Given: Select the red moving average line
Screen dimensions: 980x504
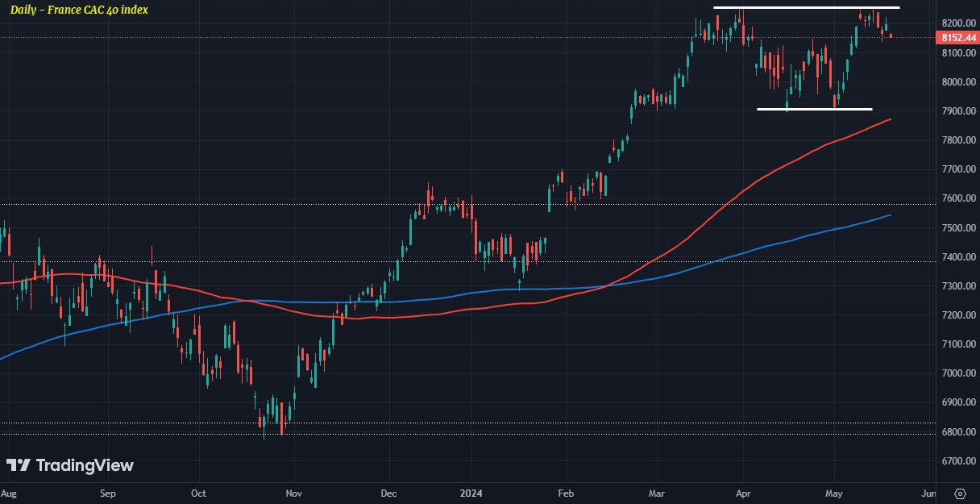Looking at the screenshot, I should coord(564,294).
